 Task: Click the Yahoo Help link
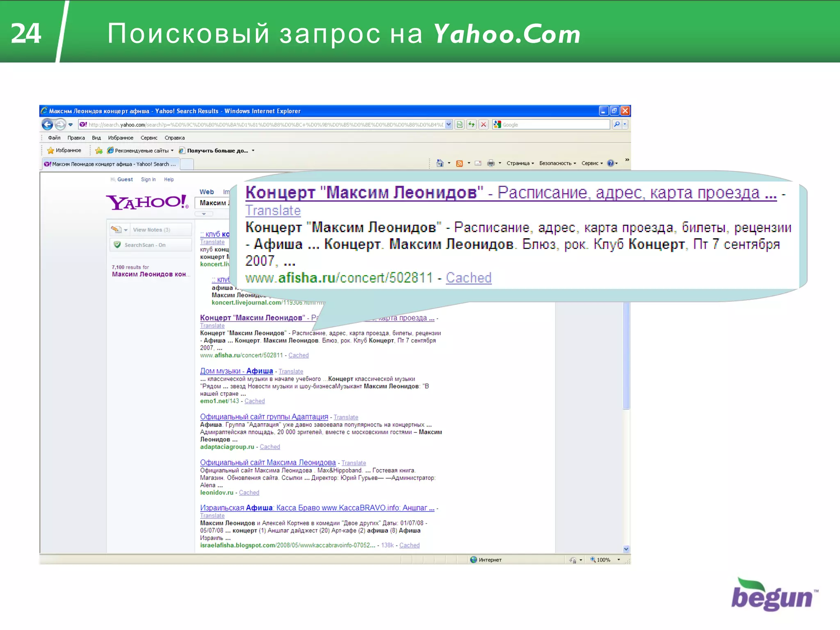tap(169, 180)
